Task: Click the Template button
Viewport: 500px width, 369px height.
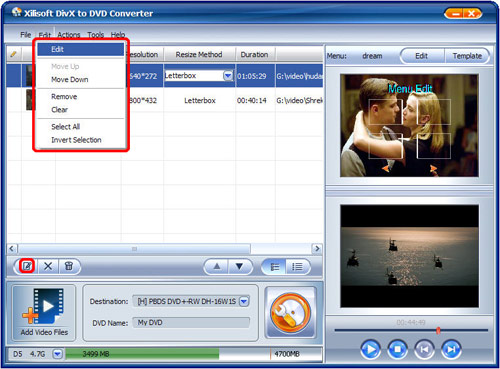Action: click(467, 56)
